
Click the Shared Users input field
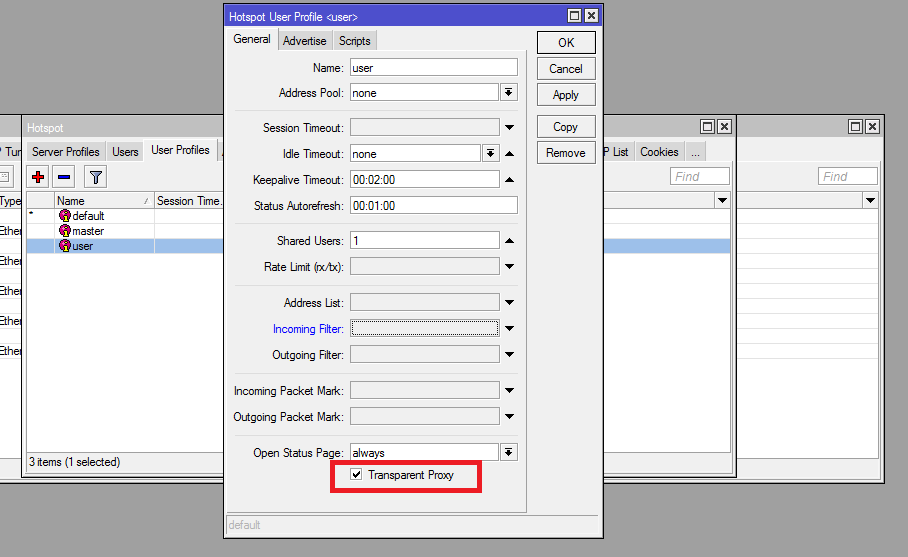pos(424,240)
